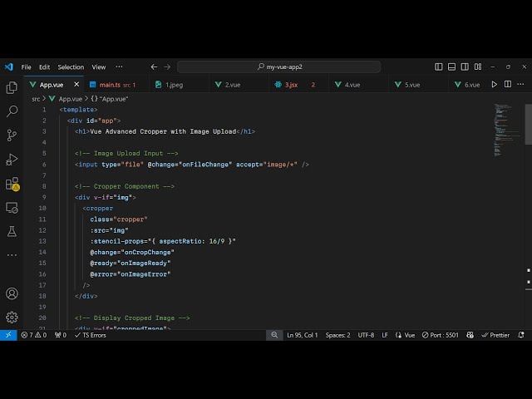
Task: Open the Source Control view
Action: pyautogui.click(x=12, y=135)
